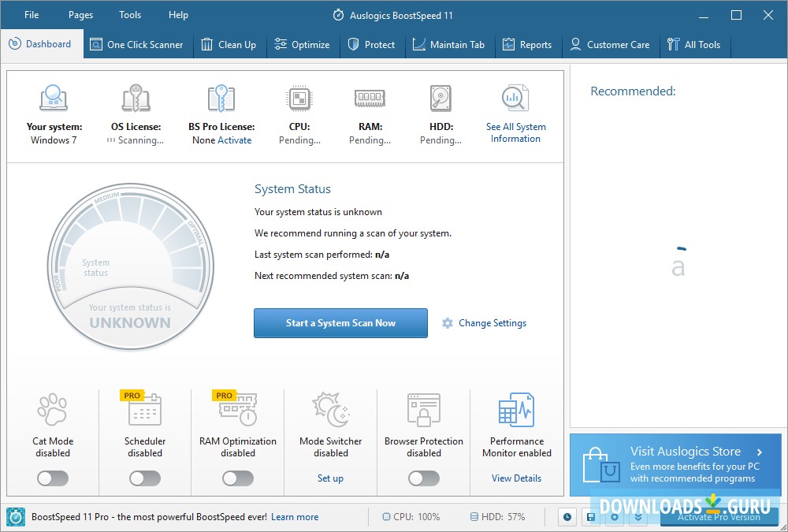Viewport: 788px width, 532px height.
Task: Click the Maintain Tab chart icon
Action: [418, 44]
